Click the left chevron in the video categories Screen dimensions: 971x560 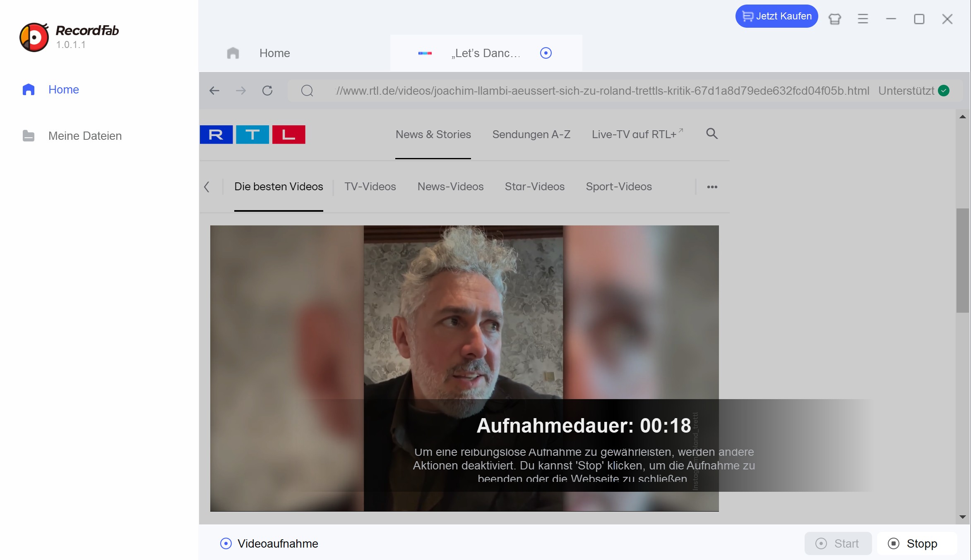pyautogui.click(x=207, y=187)
